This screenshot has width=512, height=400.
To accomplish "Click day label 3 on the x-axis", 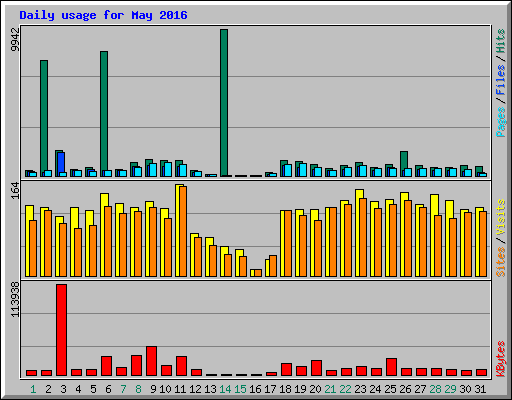I will click(x=63, y=389).
